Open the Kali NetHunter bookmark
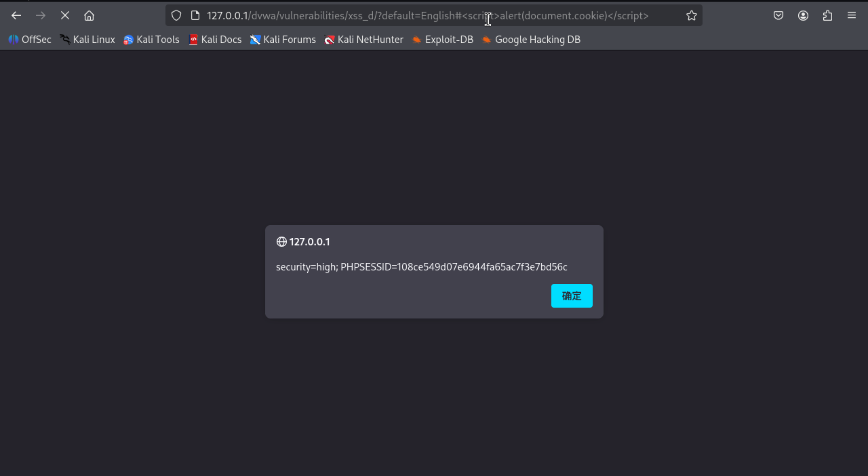 click(364, 40)
